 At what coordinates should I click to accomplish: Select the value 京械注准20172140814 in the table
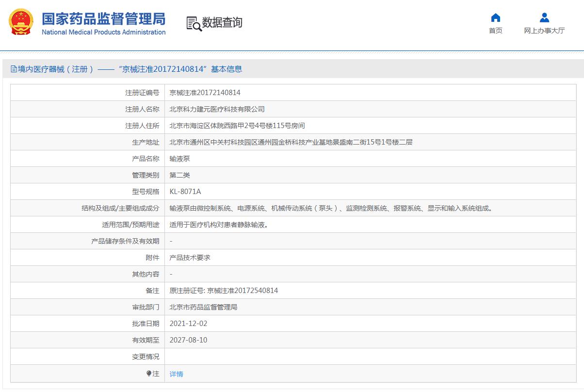point(205,93)
